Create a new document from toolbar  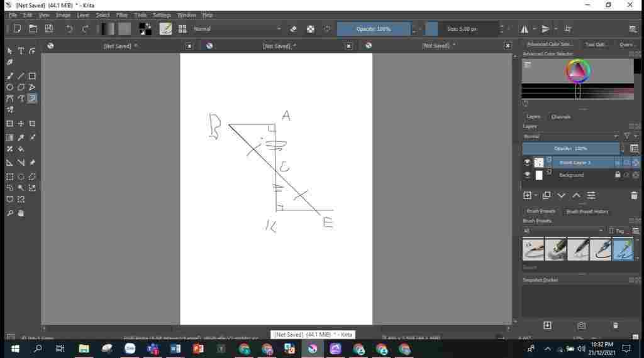click(17, 29)
